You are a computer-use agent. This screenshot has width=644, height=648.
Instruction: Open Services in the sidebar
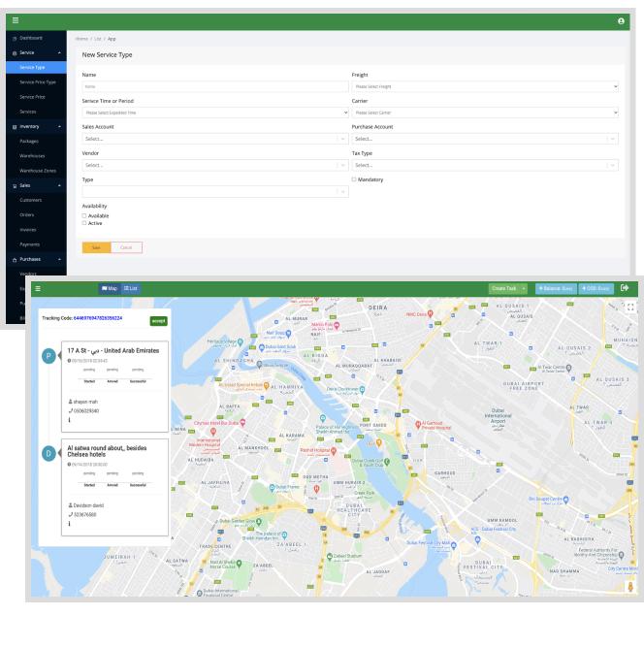28,112
